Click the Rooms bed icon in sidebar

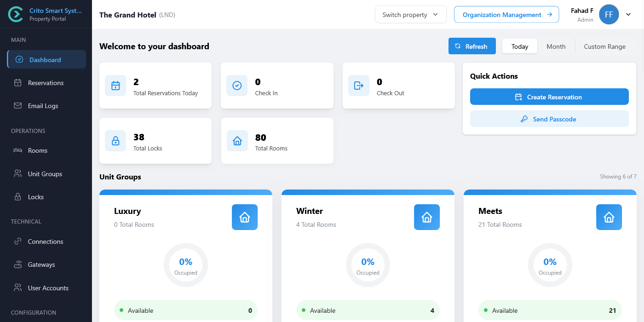(18, 150)
